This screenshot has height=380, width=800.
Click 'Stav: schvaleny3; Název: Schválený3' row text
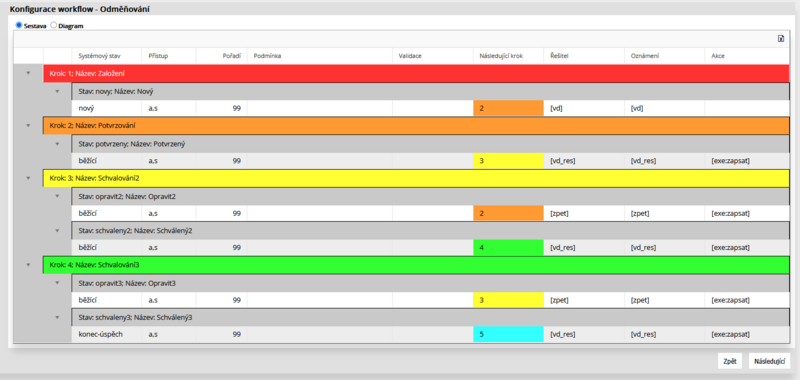click(x=135, y=318)
